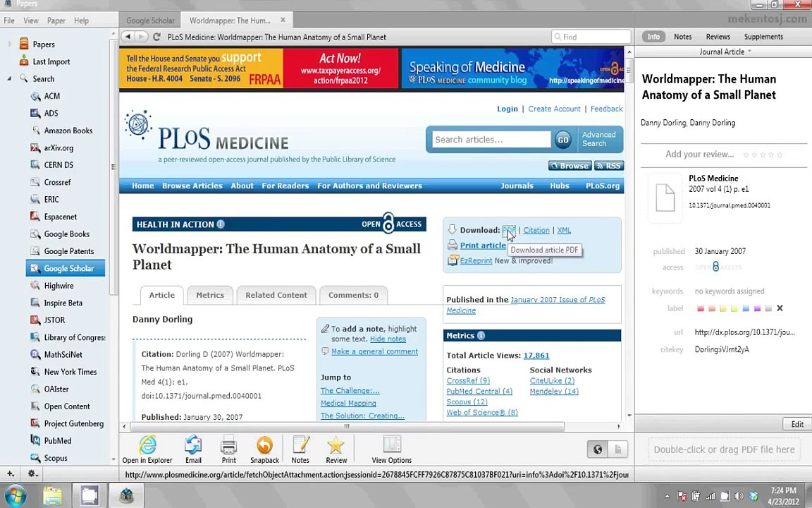Click the sidebar scroll down arrow
This screenshot has width=812, height=508.
pos(113,459)
